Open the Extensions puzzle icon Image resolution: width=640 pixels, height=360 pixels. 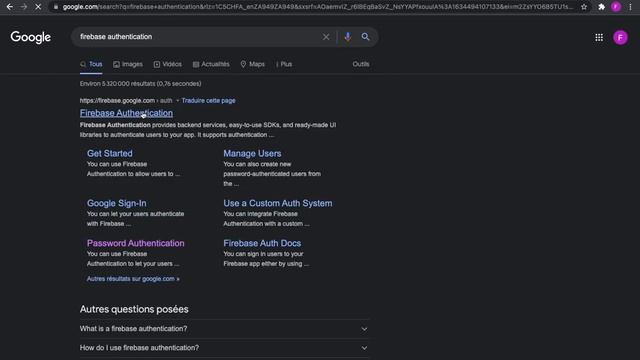(601, 7)
